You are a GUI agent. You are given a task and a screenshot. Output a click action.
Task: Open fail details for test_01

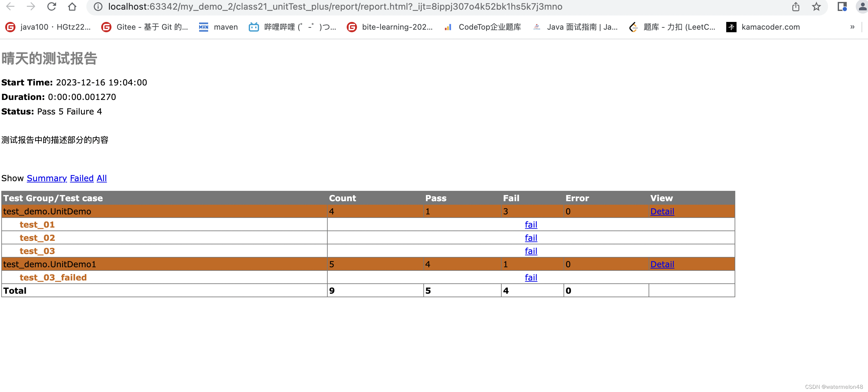coord(531,224)
